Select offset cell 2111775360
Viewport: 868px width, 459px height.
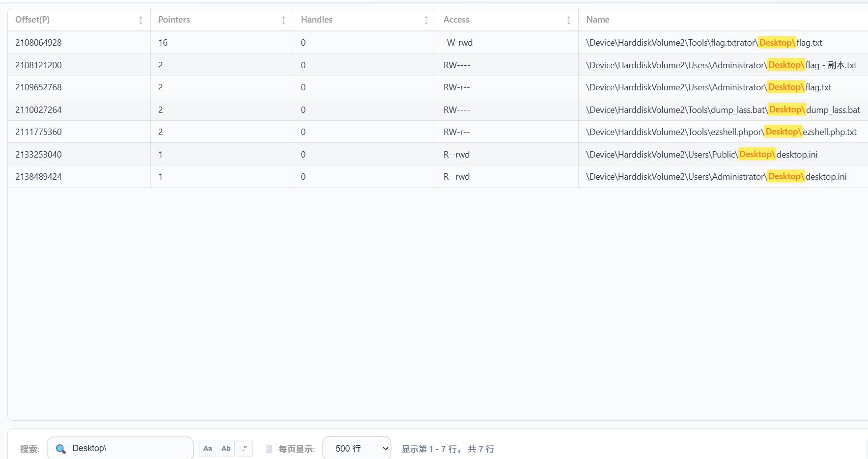38,132
